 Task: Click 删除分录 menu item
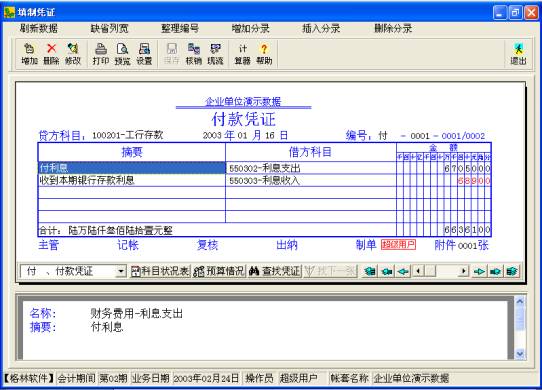click(x=393, y=28)
